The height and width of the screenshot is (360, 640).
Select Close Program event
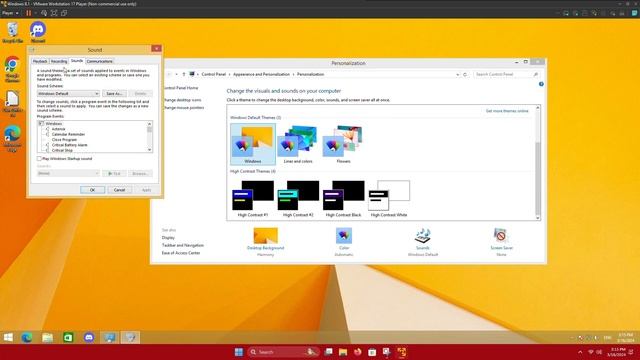64,140
